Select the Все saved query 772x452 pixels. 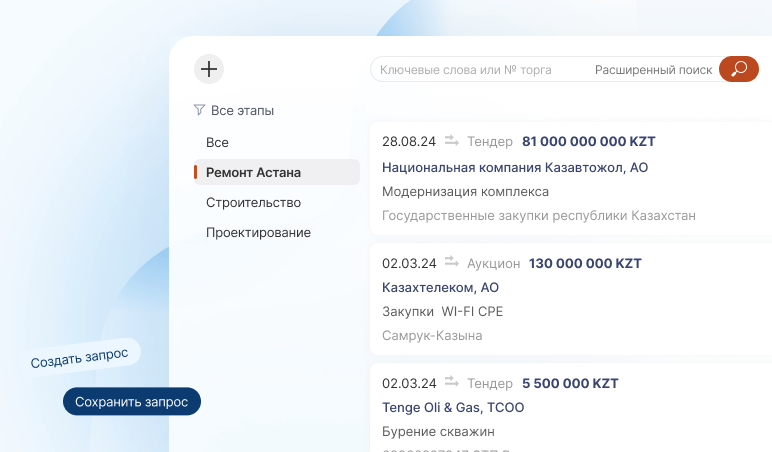[x=217, y=143]
